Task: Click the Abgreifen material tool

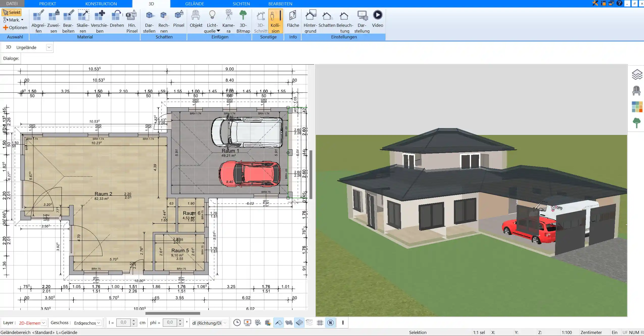Action: pyautogui.click(x=38, y=21)
